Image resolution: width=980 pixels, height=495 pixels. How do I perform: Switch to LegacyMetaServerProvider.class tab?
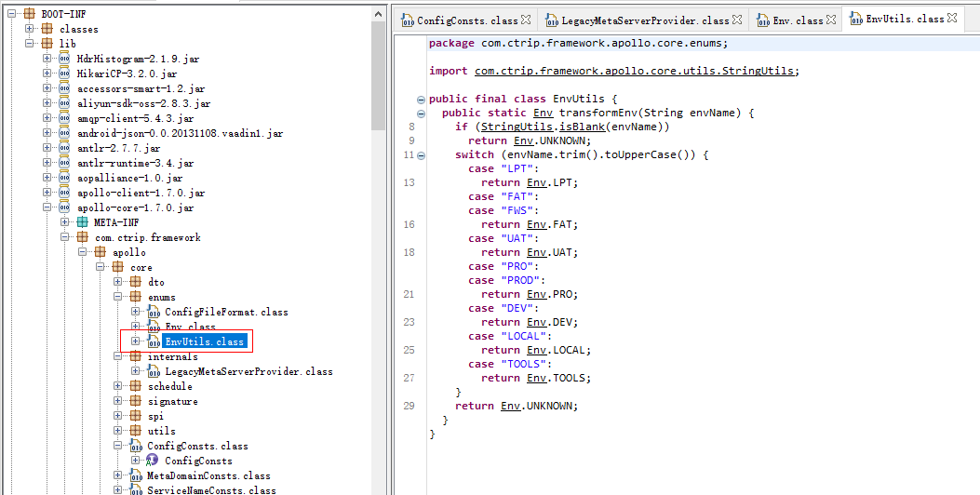pos(645,20)
